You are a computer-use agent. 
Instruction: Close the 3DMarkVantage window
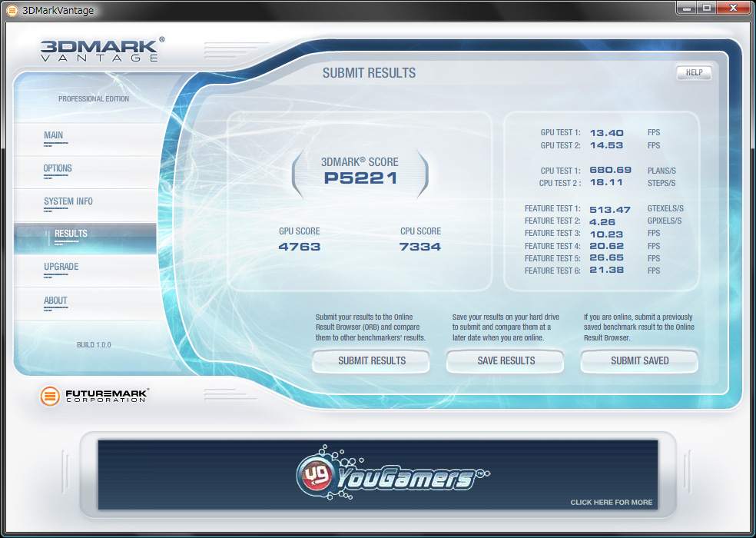coord(734,8)
